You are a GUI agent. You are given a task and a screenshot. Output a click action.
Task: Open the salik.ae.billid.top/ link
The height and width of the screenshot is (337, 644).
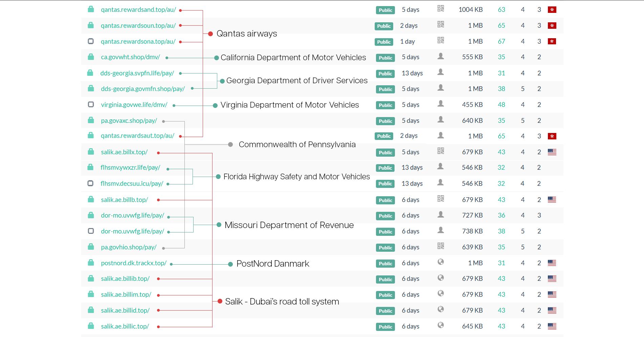pyautogui.click(x=125, y=310)
